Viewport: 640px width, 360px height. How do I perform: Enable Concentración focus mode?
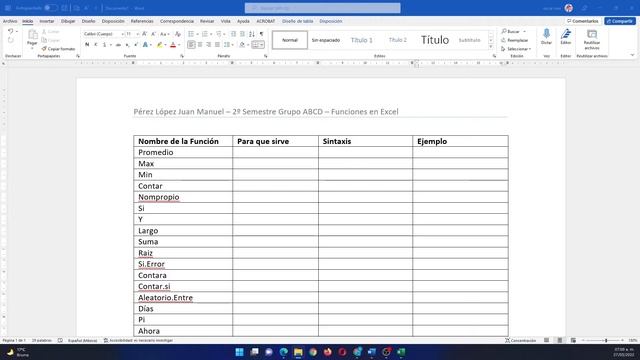tap(520, 340)
